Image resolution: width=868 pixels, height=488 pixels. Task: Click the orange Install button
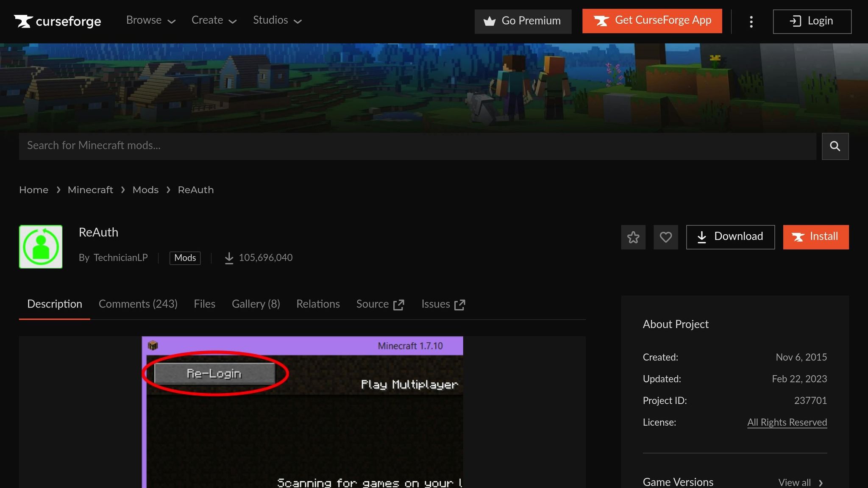click(x=815, y=237)
